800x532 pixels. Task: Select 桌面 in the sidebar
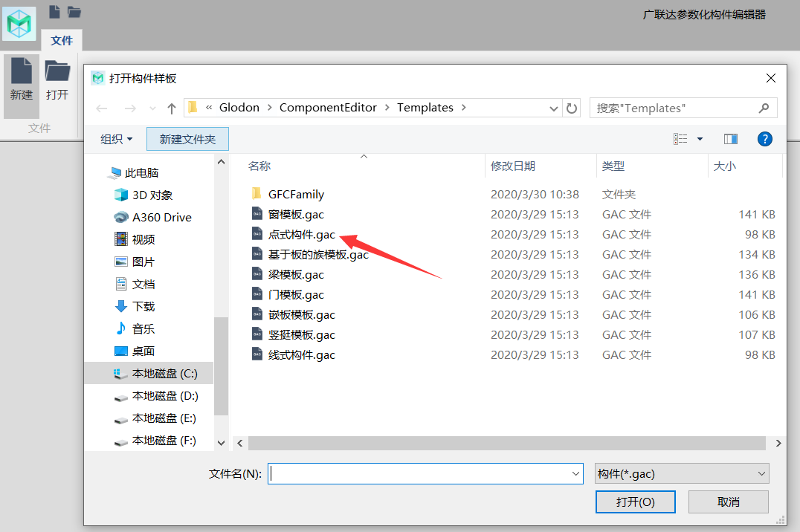click(135, 351)
